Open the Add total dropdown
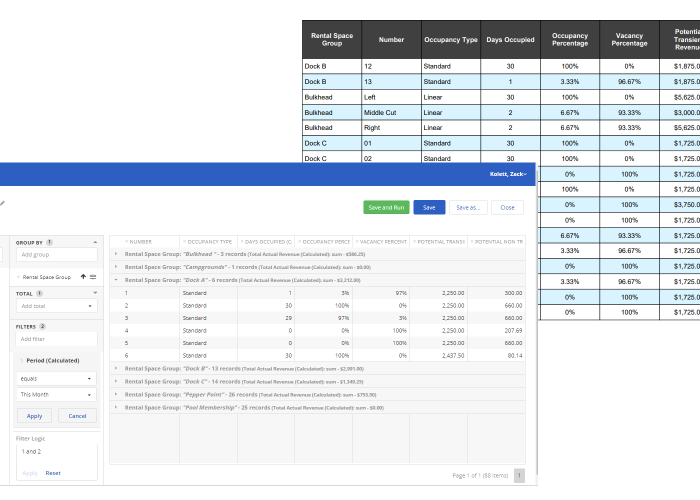 [x=57, y=306]
